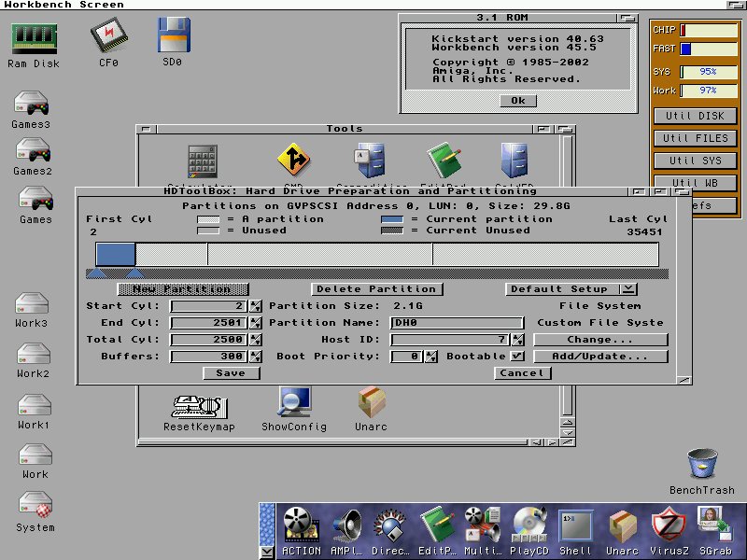Open the SD0 floppy disk icon

point(174,35)
